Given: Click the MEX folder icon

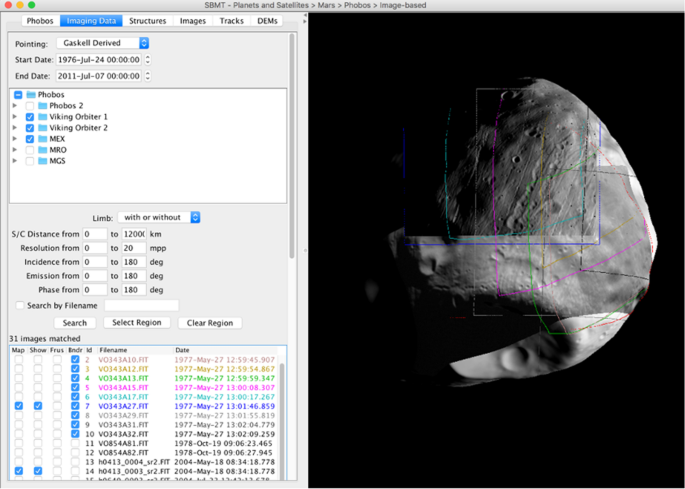Looking at the screenshot, I should click(44, 139).
